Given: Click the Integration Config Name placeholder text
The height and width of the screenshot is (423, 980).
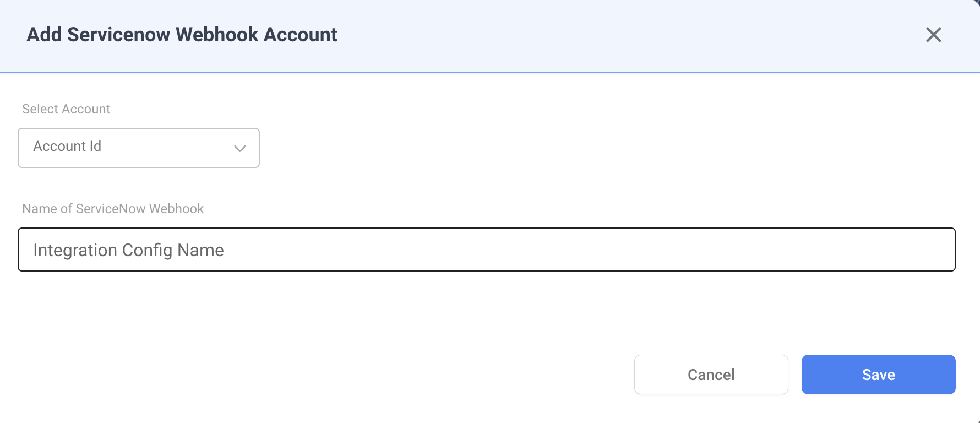Looking at the screenshot, I should 128,250.
